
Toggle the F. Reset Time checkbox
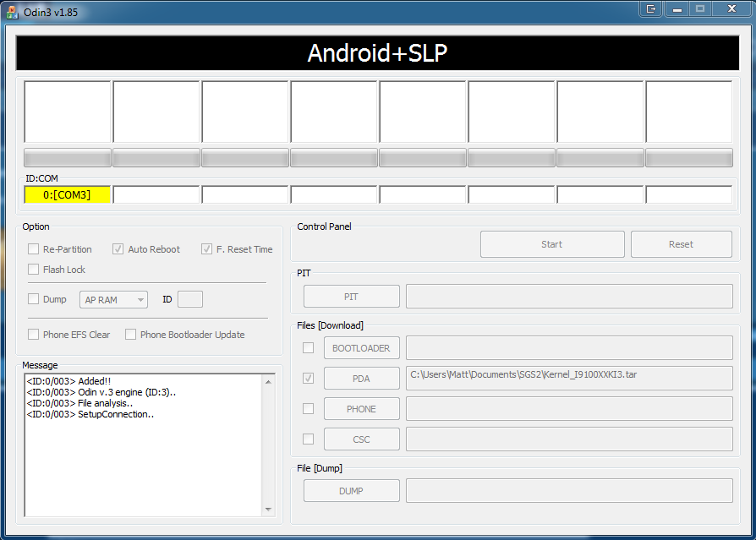(x=206, y=249)
